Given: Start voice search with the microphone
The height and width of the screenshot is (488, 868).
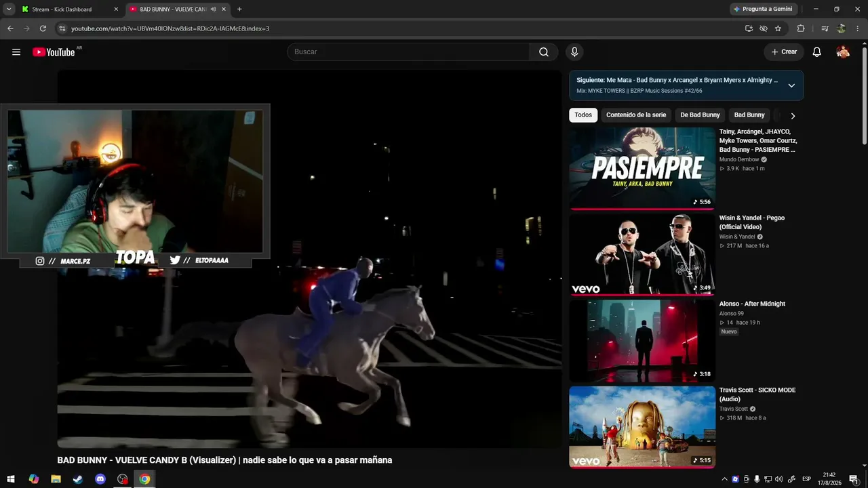Looking at the screenshot, I should pyautogui.click(x=574, y=52).
